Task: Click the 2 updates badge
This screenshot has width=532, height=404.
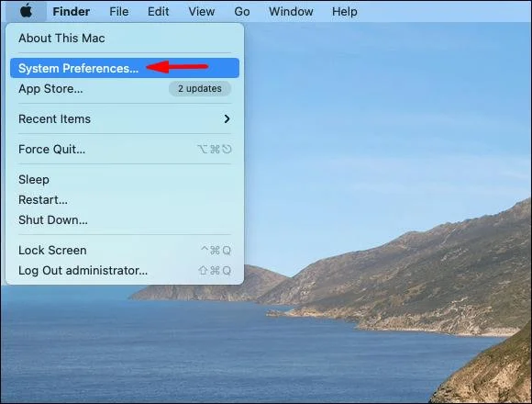Action: tap(200, 89)
